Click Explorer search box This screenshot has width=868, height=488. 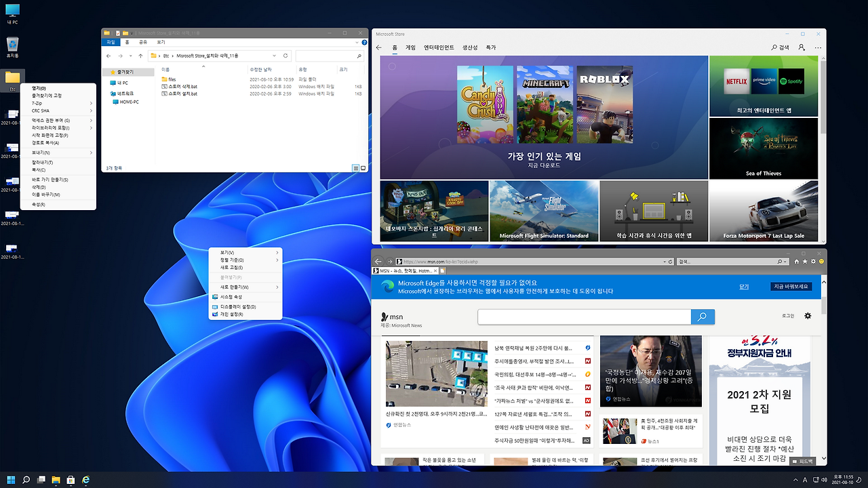pyautogui.click(x=330, y=56)
